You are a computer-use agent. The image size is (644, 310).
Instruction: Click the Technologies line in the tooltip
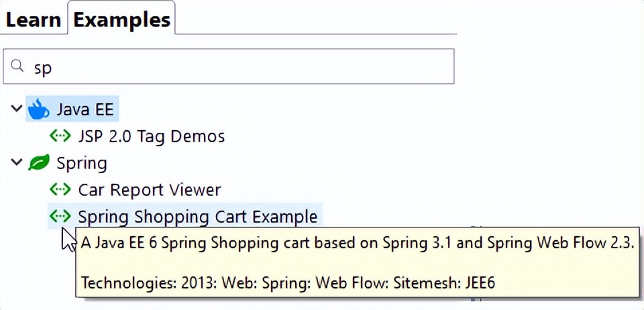(x=288, y=283)
